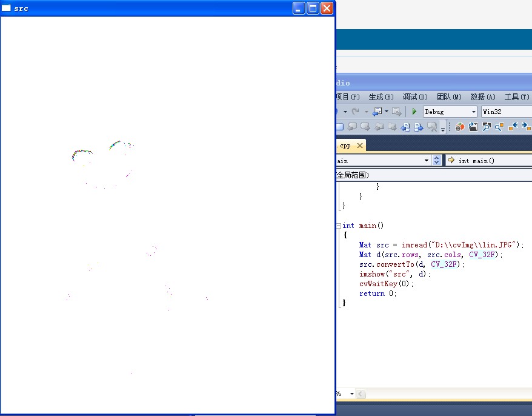Image resolution: width=532 pixels, height=416 pixels.
Task: Click the 全局范围 scope label
Action: pyautogui.click(x=353, y=175)
